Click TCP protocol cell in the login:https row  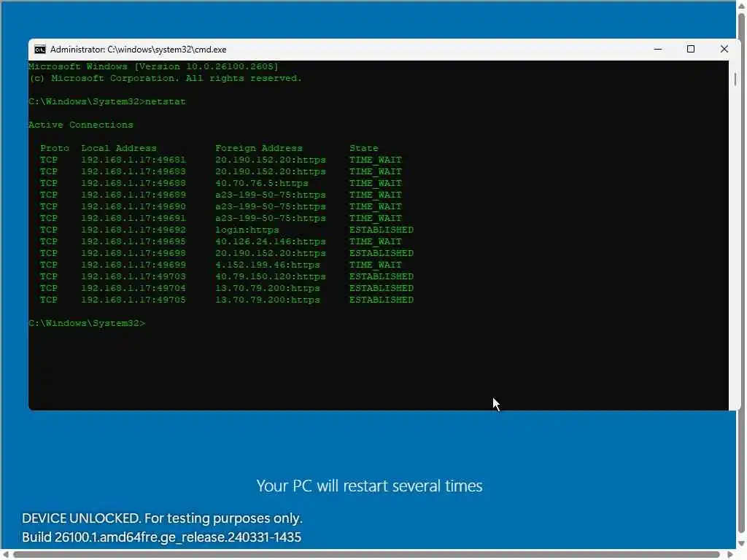click(49, 230)
